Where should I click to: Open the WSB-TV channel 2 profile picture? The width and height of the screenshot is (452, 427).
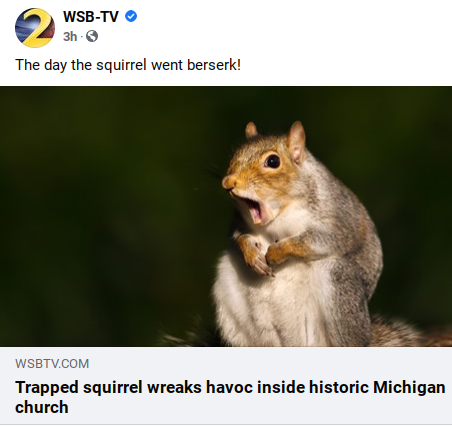(x=35, y=28)
